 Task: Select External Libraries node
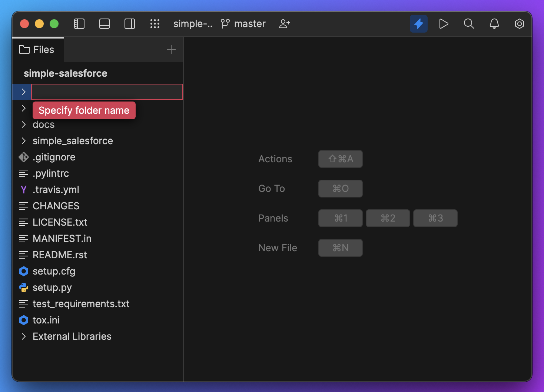72,336
